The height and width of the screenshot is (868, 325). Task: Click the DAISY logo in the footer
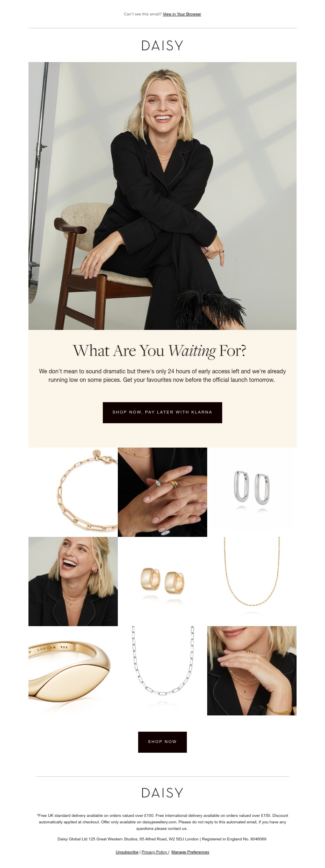[162, 793]
